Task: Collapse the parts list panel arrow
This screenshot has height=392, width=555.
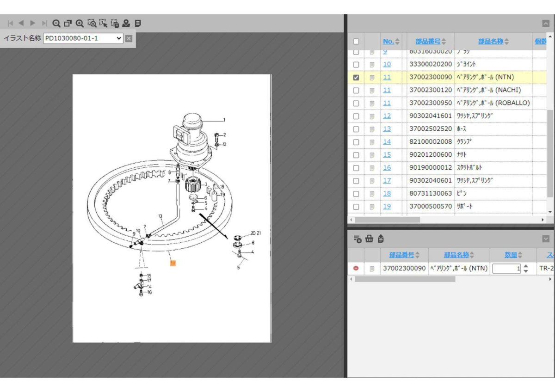Action: point(546,24)
